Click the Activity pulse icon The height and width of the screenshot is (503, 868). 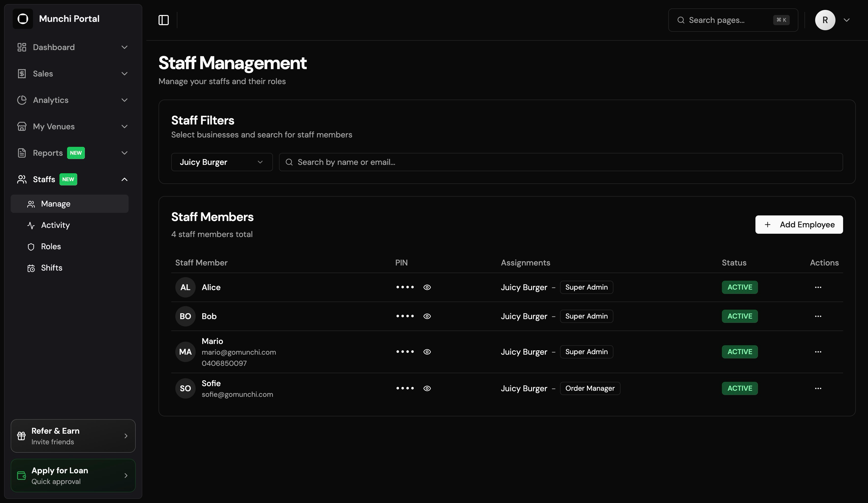click(x=31, y=226)
